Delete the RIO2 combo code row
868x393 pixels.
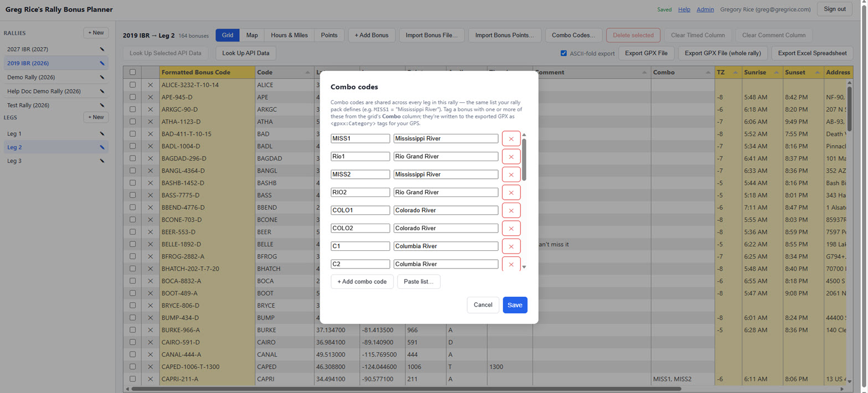[x=511, y=193]
